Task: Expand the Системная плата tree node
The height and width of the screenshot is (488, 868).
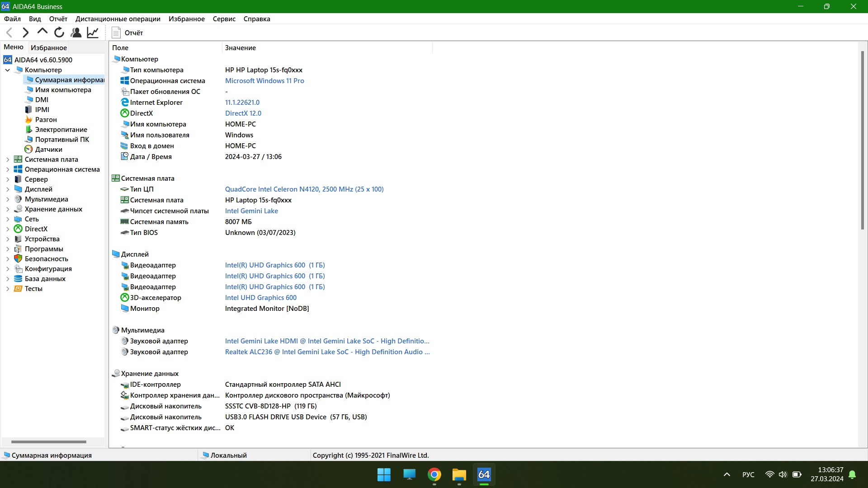Action: pos(8,160)
